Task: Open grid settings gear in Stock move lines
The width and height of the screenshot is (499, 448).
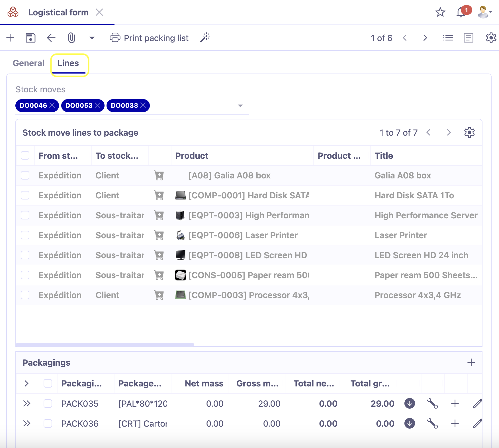Action: [469, 132]
